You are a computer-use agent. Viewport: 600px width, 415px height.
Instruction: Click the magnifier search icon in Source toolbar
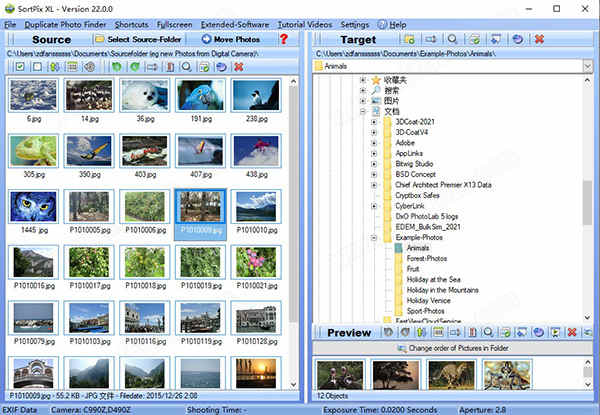pos(186,67)
